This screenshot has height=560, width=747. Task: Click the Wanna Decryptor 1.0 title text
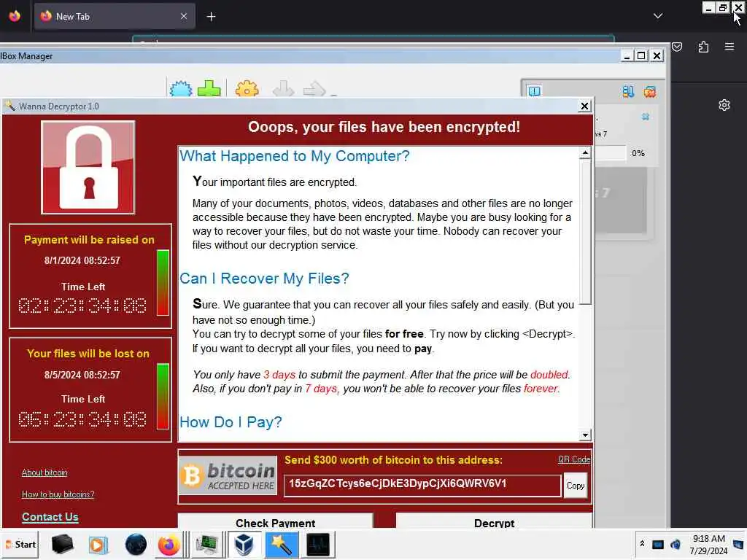pyautogui.click(x=59, y=106)
